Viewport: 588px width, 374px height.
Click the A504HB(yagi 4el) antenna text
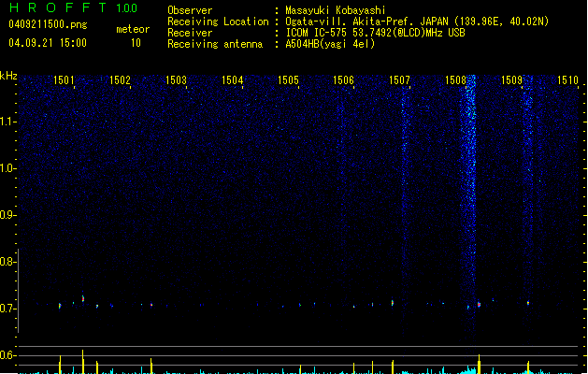coord(330,44)
